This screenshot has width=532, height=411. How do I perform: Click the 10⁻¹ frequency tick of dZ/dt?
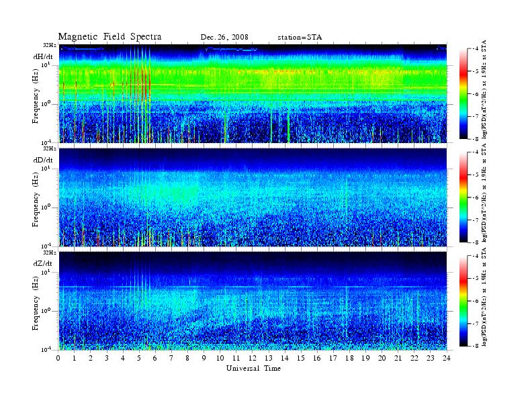pyautogui.click(x=46, y=350)
